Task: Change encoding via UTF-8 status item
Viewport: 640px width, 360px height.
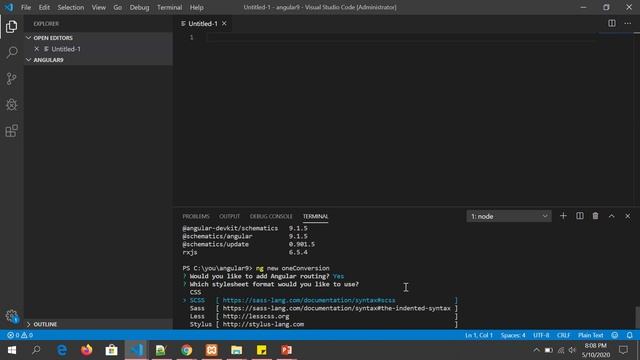Action: pyautogui.click(x=541, y=335)
